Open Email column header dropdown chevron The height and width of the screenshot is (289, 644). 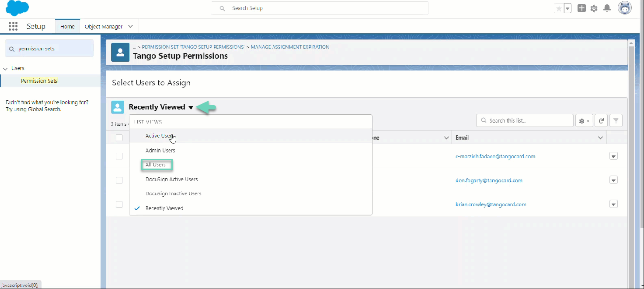600,138
